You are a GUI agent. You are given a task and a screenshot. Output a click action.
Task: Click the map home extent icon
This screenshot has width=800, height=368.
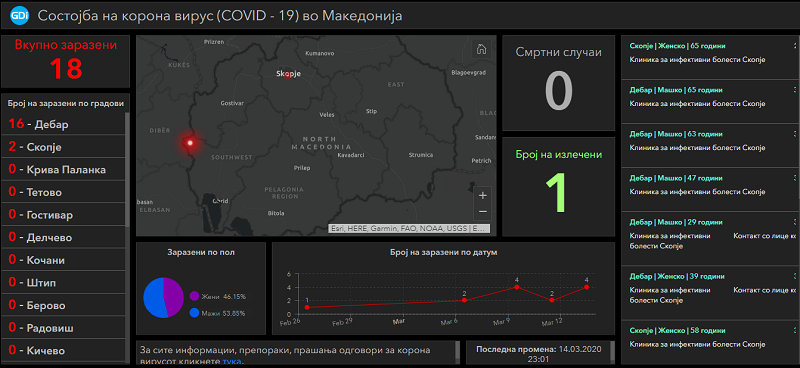click(x=481, y=49)
